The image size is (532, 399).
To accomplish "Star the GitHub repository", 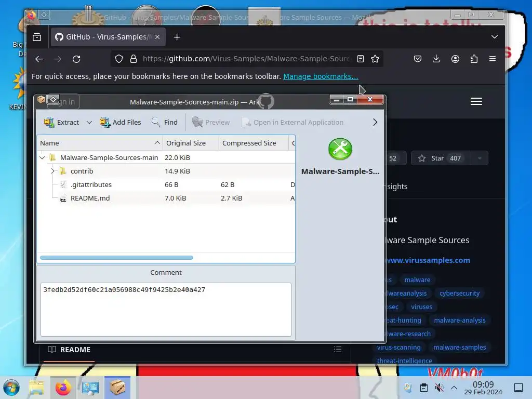I will point(441,158).
